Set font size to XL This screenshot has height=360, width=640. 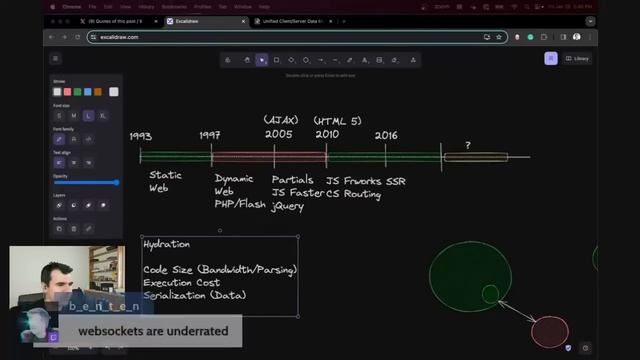103,116
